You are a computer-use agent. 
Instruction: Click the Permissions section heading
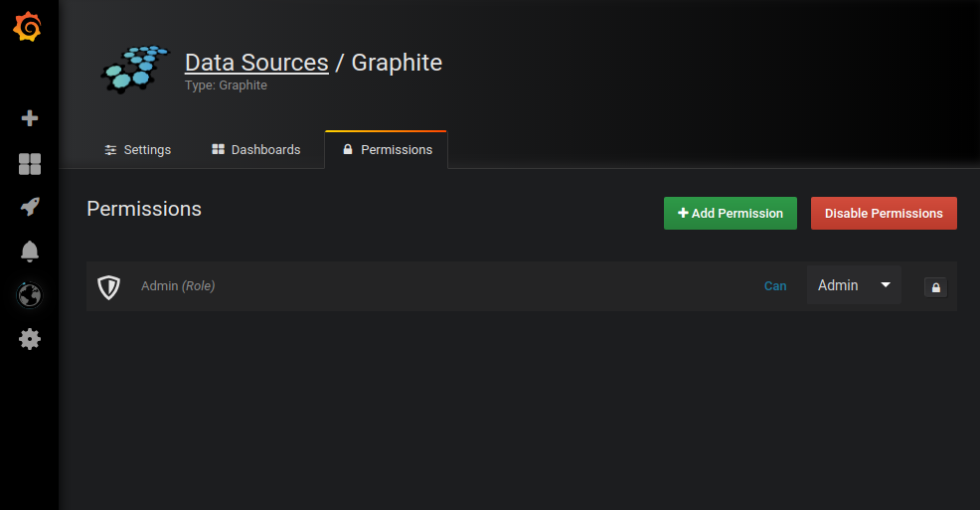pos(144,209)
